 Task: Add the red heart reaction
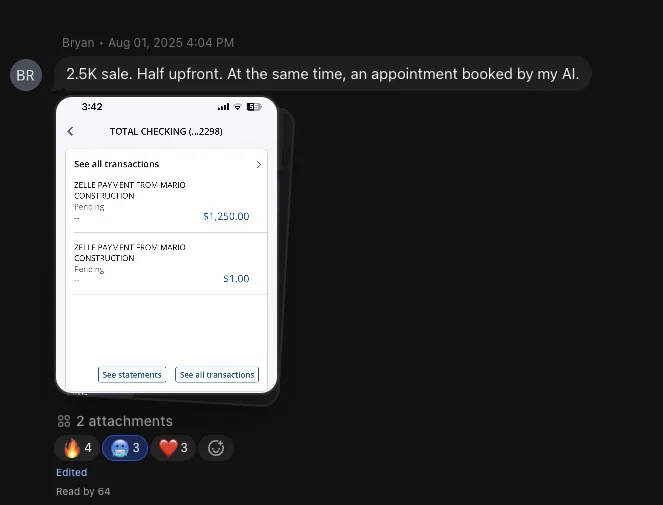pyautogui.click(x=173, y=448)
